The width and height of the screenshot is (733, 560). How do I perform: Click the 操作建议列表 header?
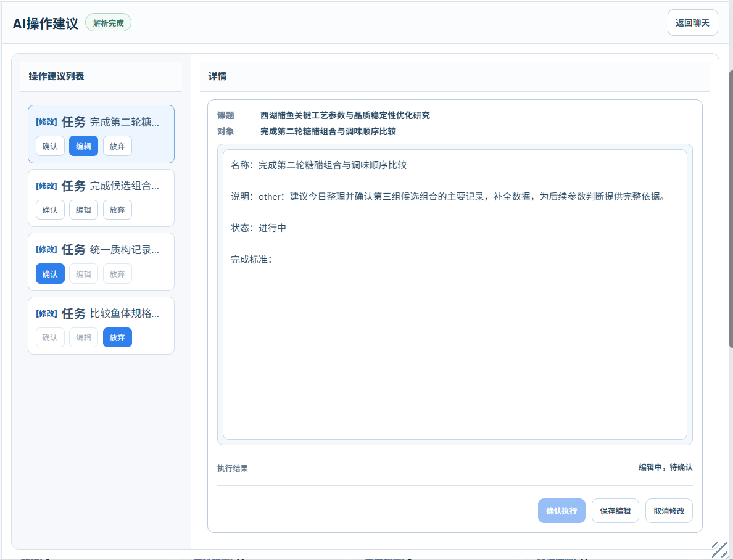(56, 76)
